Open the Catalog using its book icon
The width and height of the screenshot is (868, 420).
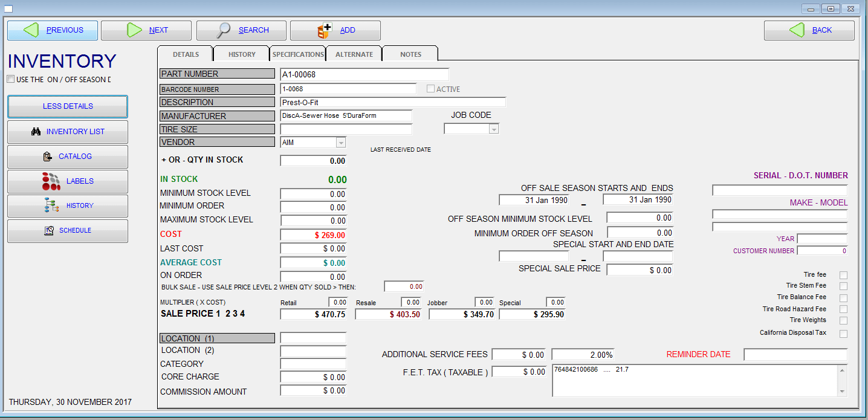pyautogui.click(x=48, y=156)
